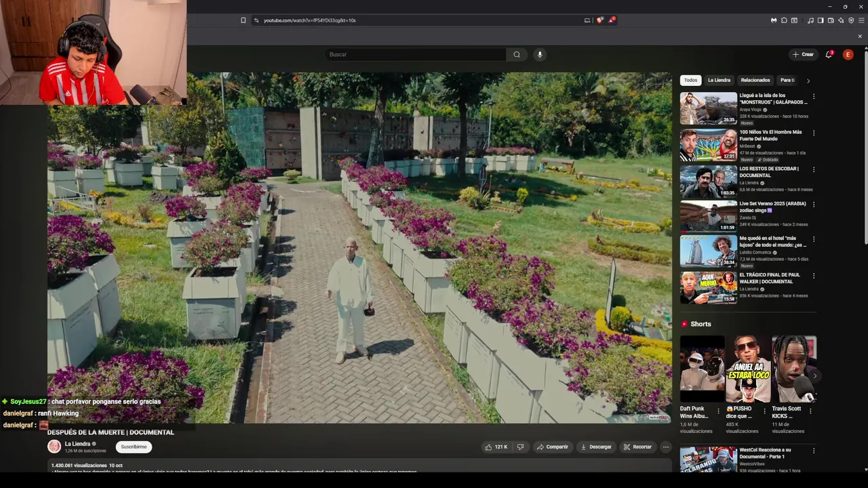Dislike the video with thumbs-down button

[520, 447]
